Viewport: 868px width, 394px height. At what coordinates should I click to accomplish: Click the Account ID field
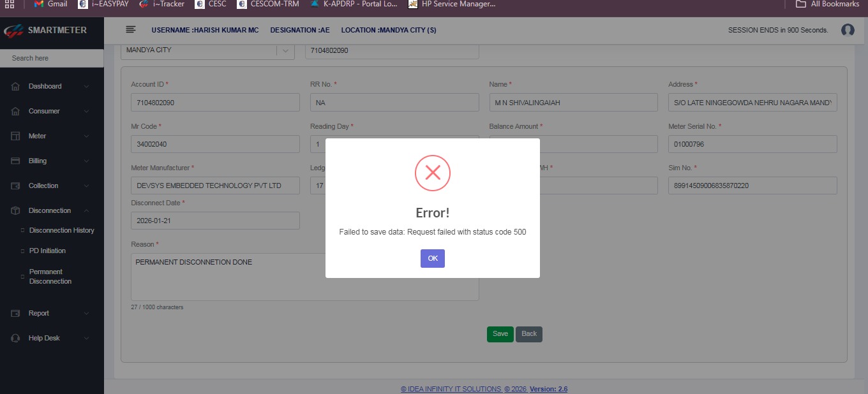pyautogui.click(x=215, y=102)
